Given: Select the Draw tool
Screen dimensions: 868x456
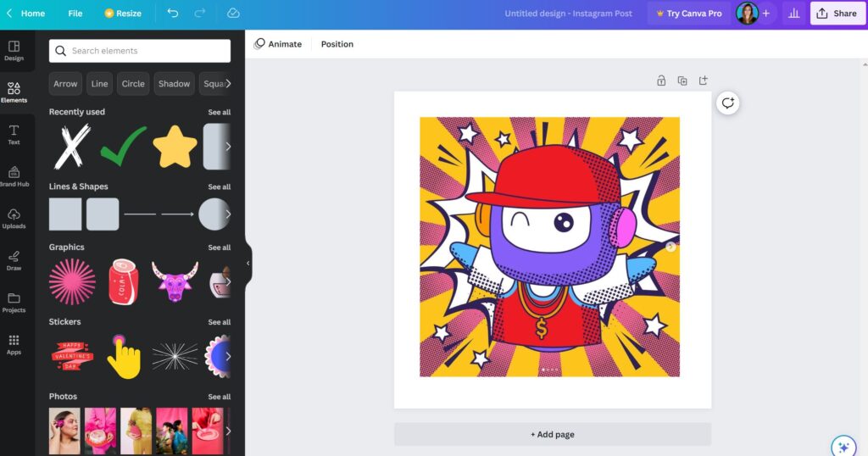Looking at the screenshot, I should (14, 260).
